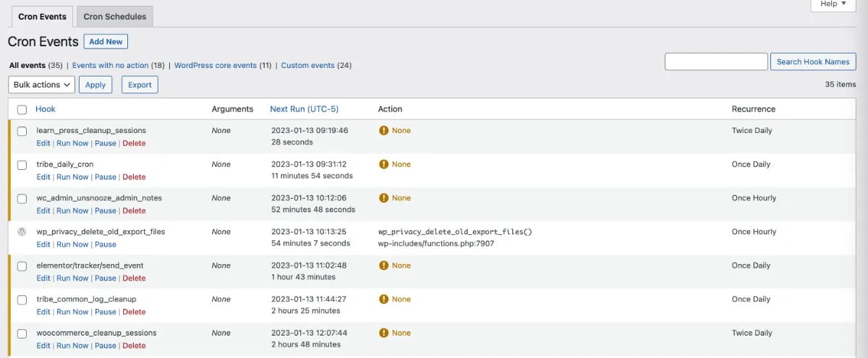
Task: Click the Export button
Action: coord(140,85)
